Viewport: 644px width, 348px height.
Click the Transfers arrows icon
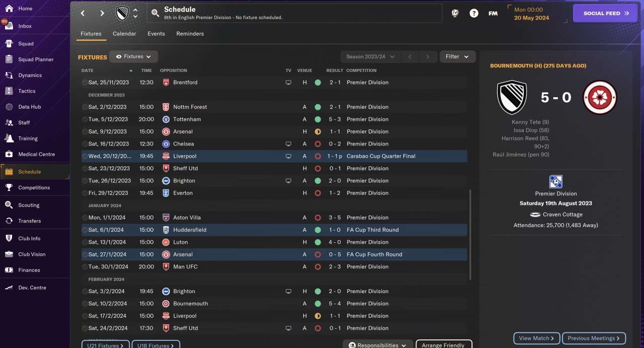pos(9,221)
